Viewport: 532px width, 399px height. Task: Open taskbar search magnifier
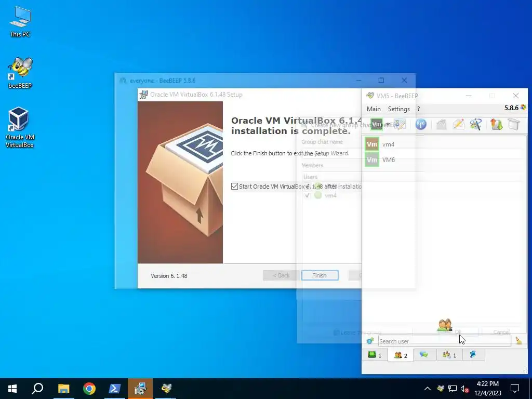[x=37, y=389]
